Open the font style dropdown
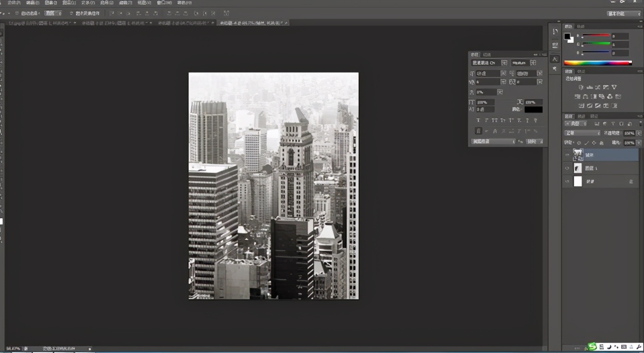This screenshot has height=353, width=644. [x=533, y=62]
